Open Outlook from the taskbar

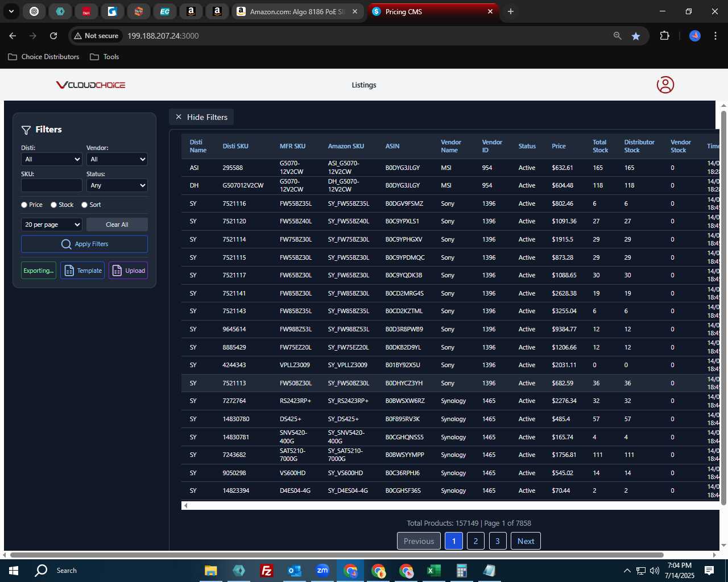tap(294, 571)
